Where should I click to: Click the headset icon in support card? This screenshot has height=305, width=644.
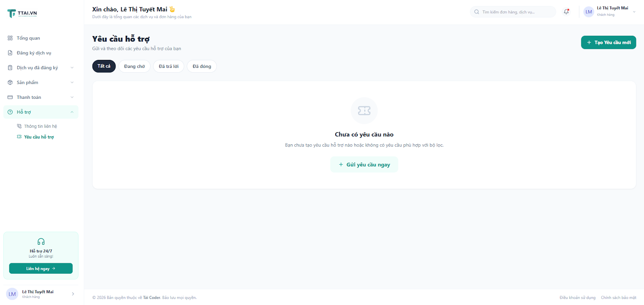click(41, 242)
